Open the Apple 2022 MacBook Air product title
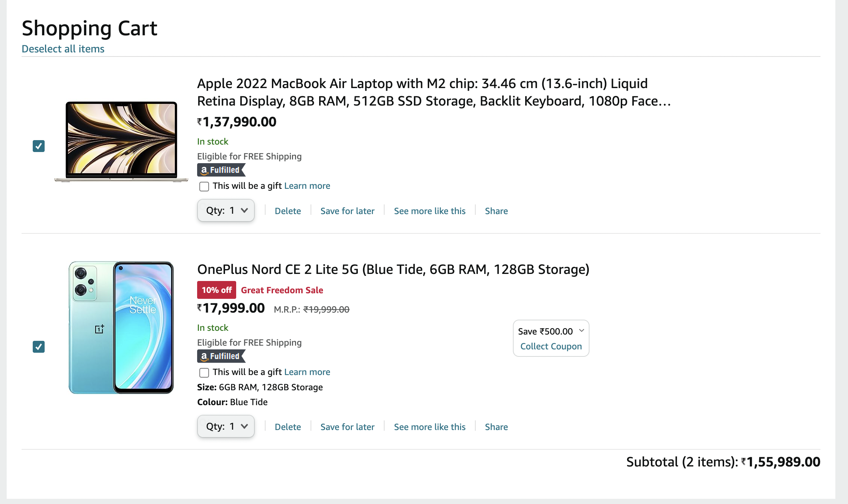 [x=434, y=92]
